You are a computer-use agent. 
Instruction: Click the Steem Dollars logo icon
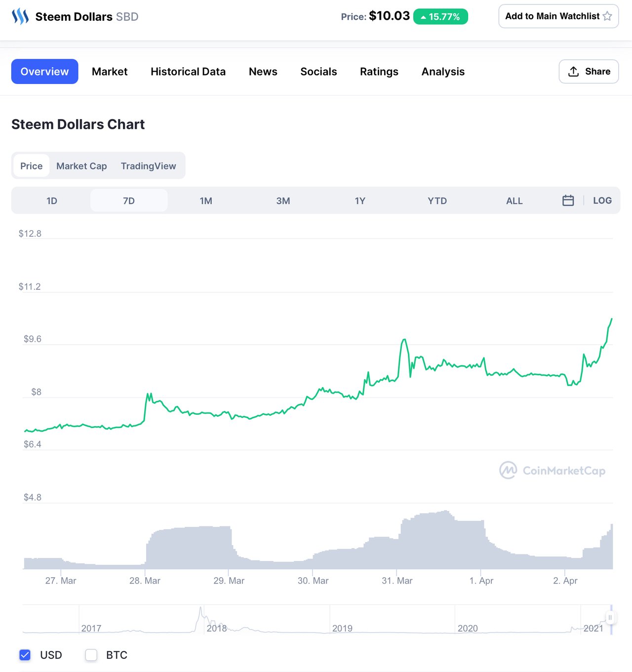click(20, 16)
